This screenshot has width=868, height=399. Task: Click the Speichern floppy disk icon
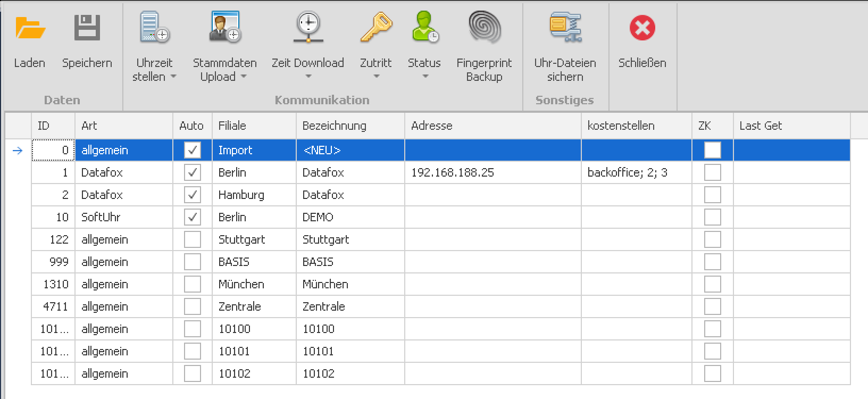pos(87,28)
